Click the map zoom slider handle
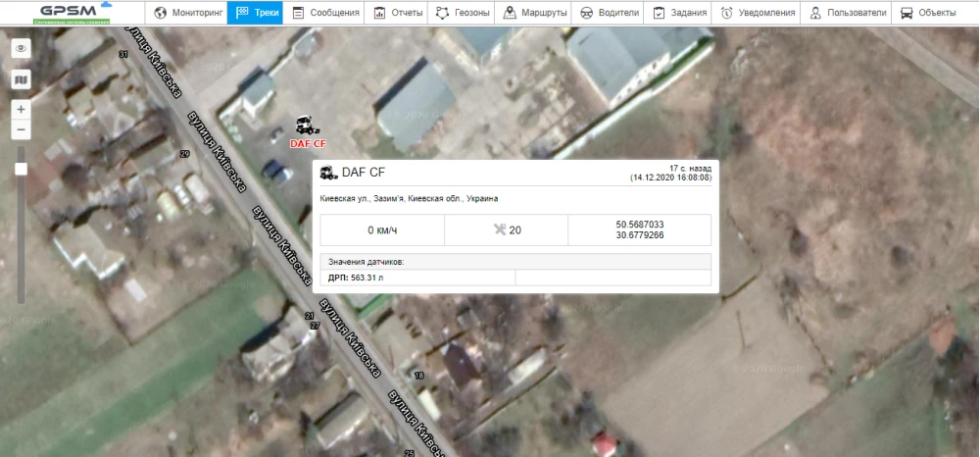The image size is (980, 457). coord(22,169)
